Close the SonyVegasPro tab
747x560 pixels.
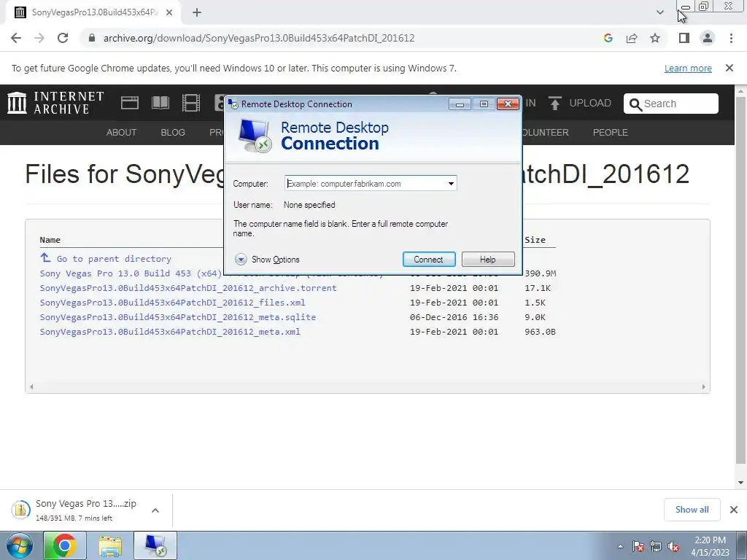[x=169, y=12]
